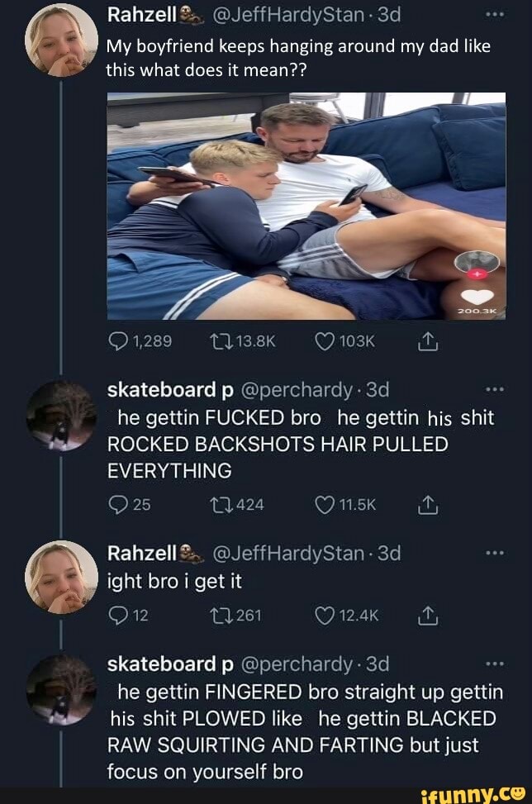The height and width of the screenshot is (804, 532).
Task: Share the original tweet with photo
Action: [427, 341]
